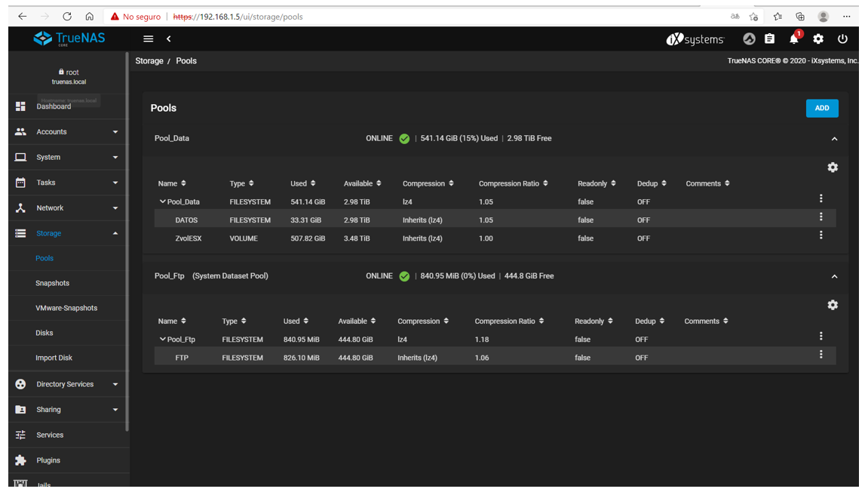Open browser more options menu
868x495 pixels.
(846, 17)
